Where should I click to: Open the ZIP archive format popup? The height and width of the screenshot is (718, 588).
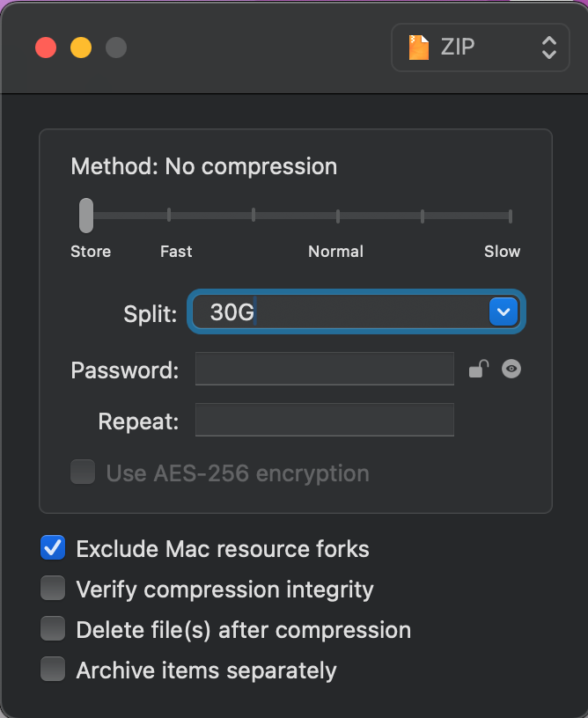481,48
